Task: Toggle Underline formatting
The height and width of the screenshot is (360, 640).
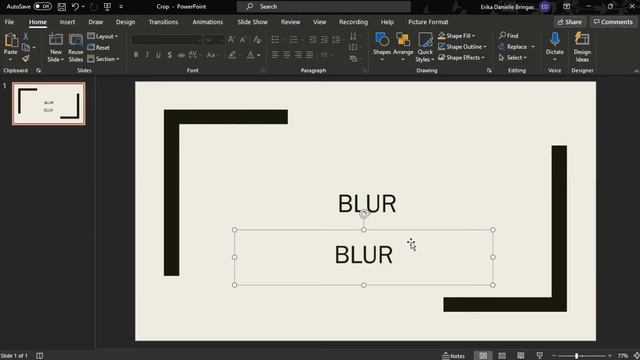Action: 158,55
